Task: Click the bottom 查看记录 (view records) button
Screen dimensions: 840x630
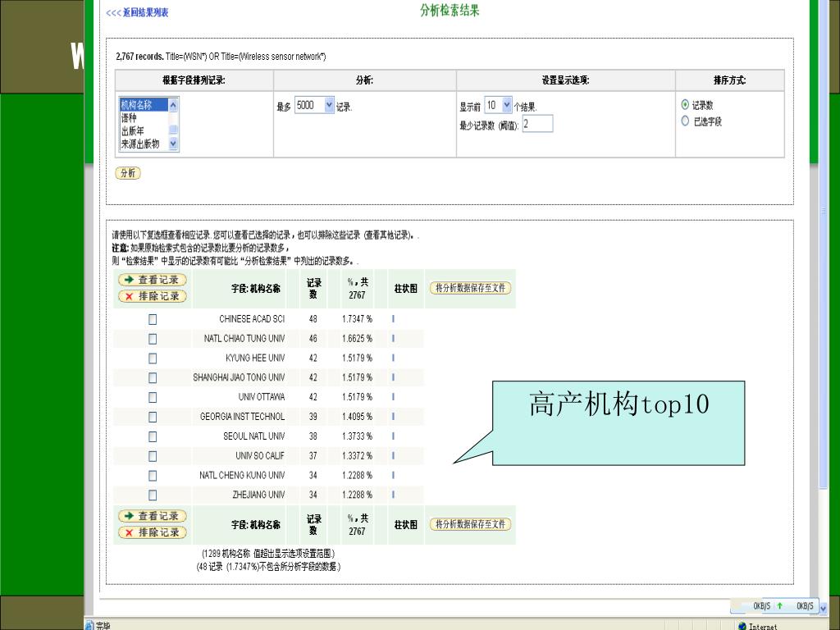Action: pos(152,516)
